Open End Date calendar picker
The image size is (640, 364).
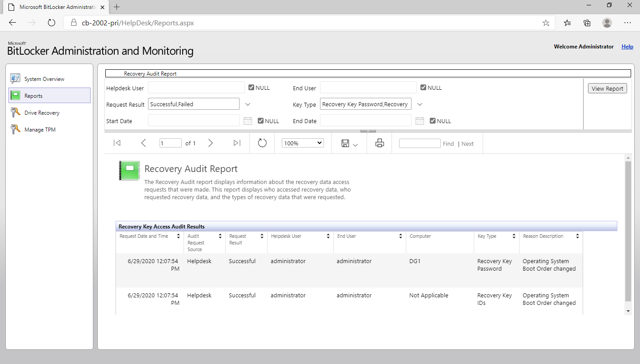pos(420,120)
